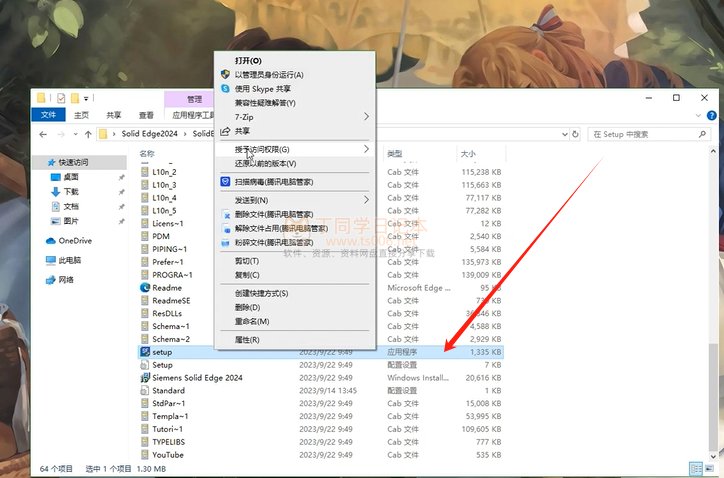Select the TYPELIBS cab file

pos(321,442)
